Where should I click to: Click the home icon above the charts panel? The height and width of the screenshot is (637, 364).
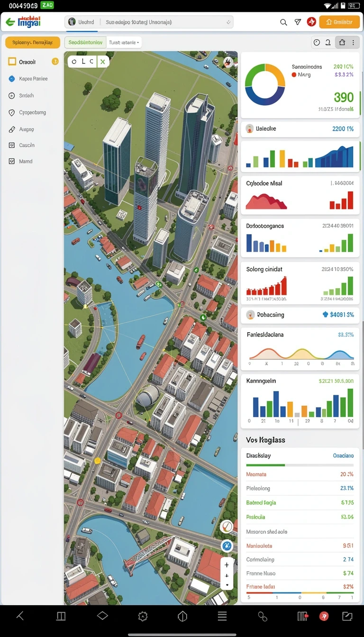pyautogui.click(x=342, y=43)
